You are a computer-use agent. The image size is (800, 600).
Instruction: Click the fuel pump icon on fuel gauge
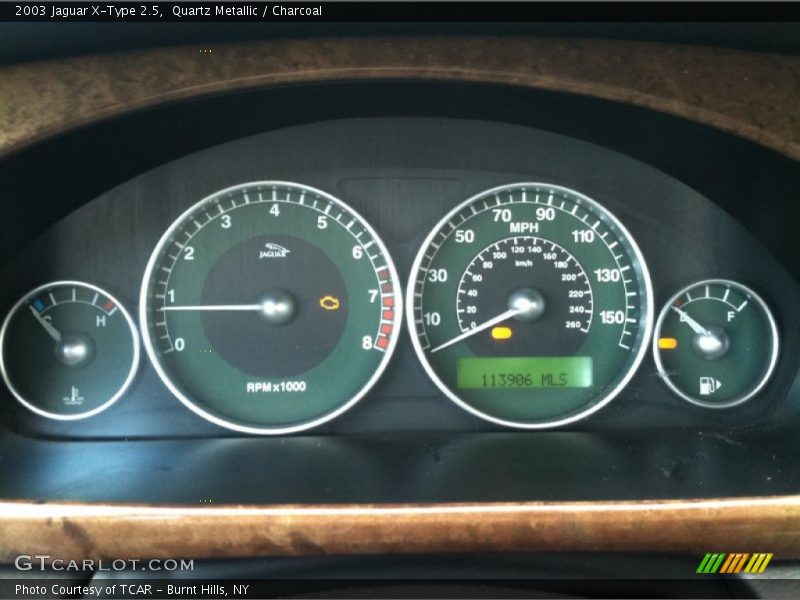(710, 385)
